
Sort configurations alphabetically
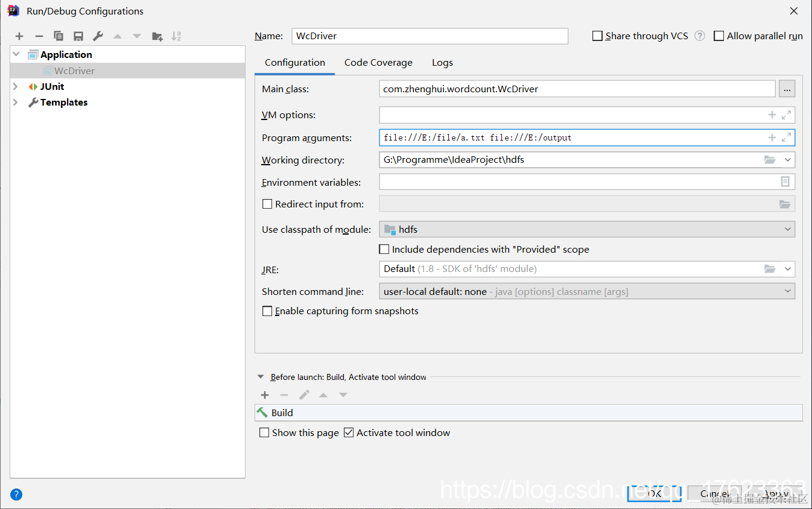pyautogui.click(x=176, y=36)
